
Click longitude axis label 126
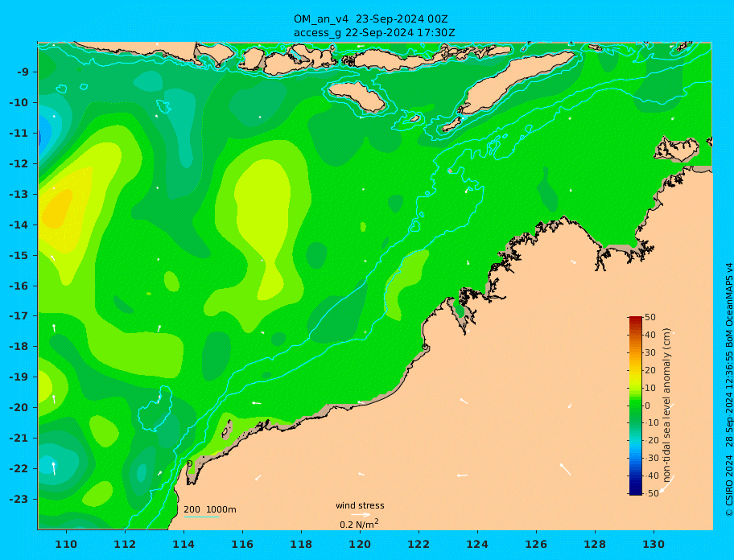click(536, 545)
